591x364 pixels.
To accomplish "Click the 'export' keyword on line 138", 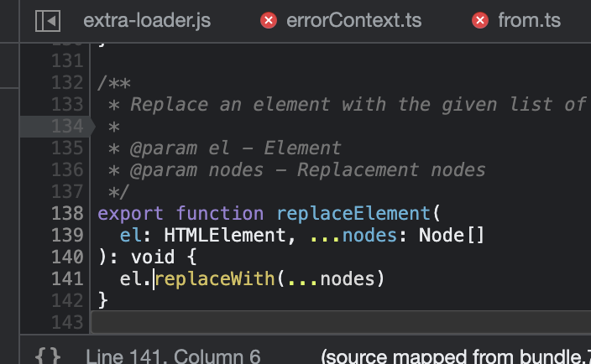I will [130, 214].
